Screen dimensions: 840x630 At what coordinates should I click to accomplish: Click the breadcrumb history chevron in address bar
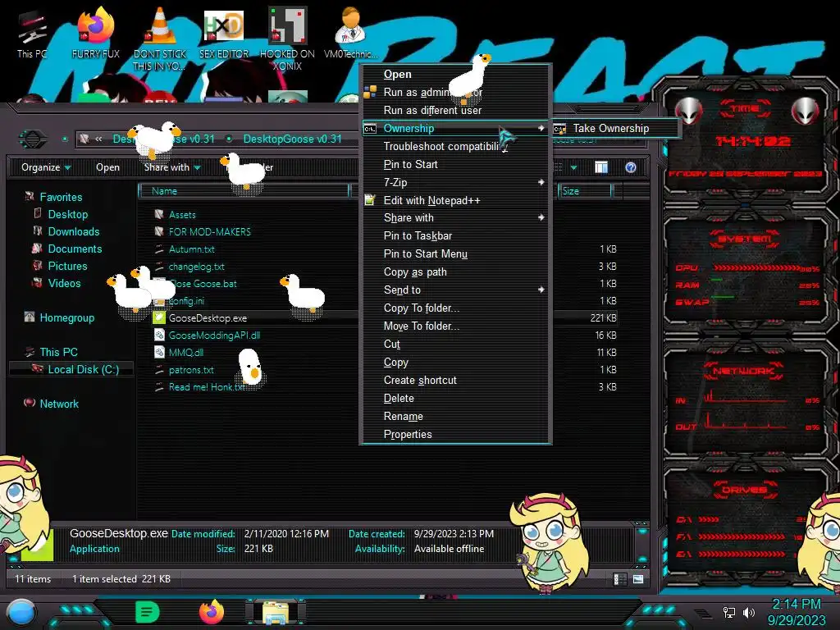(98, 139)
